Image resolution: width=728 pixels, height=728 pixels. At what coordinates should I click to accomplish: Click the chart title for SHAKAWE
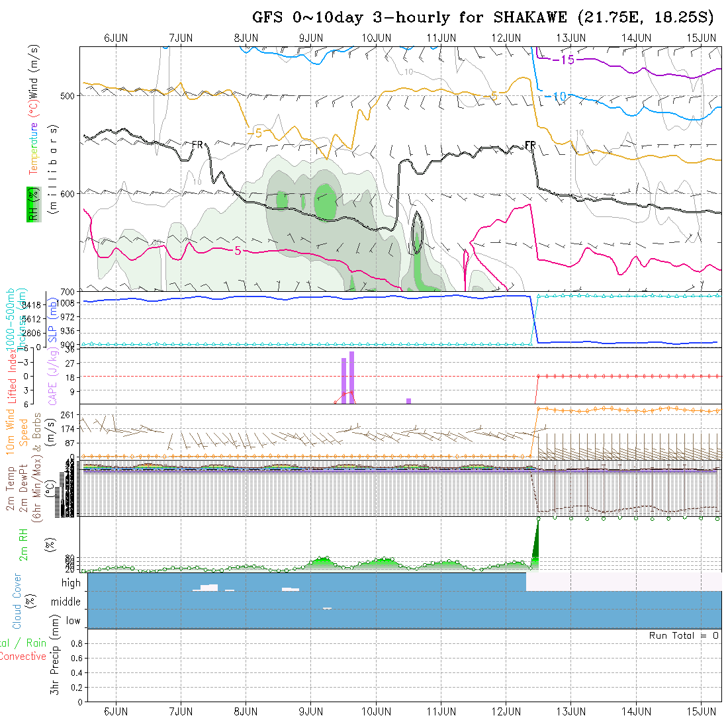click(x=485, y=17)
